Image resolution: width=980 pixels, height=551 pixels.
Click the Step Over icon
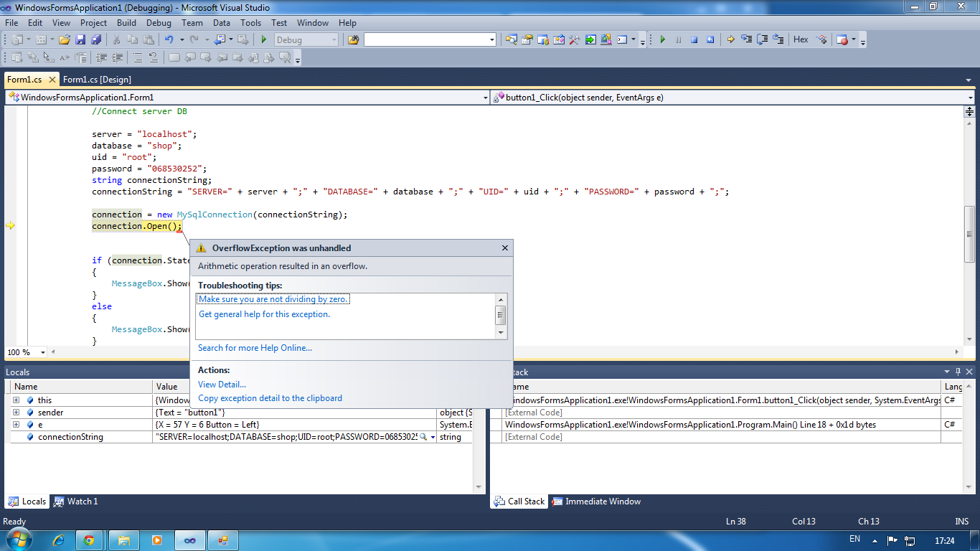[x=763, y=39]
